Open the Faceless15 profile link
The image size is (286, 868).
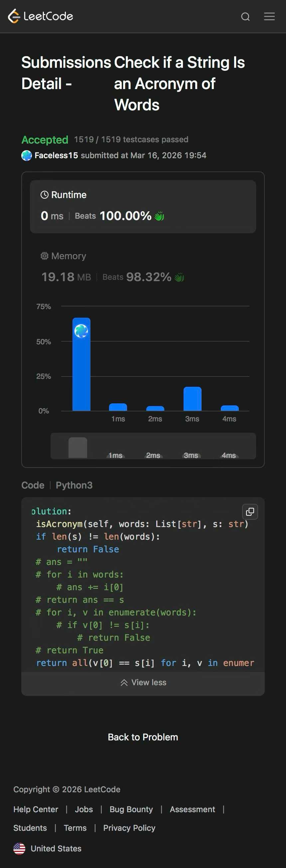point(56,155)
